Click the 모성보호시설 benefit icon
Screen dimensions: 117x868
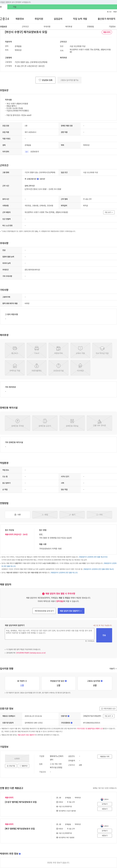pyautogui.click(x=58, y=368)
